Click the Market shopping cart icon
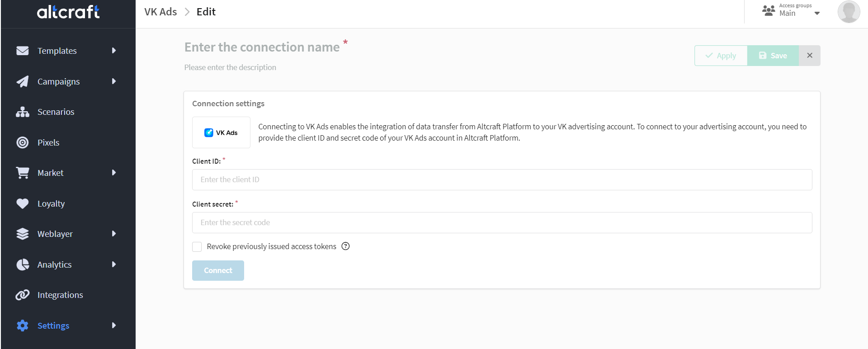Image resolution: width=868 pixels, height=349 pixels. tap(23, 173)
